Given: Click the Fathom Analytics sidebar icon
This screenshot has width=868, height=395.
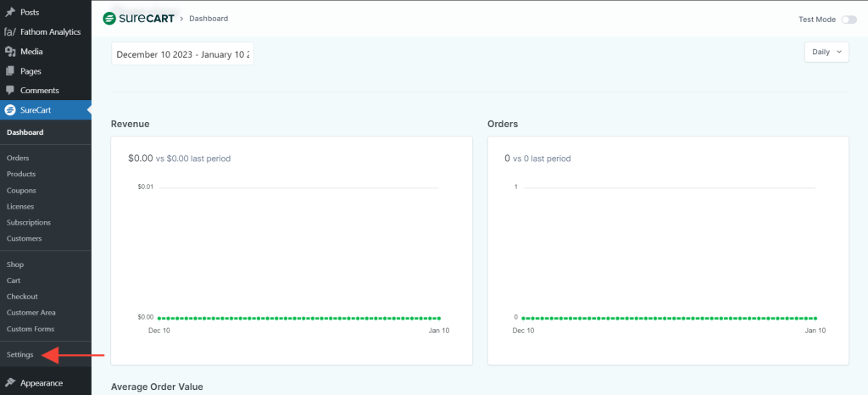Looking at the screenshot, I should pos(9,32).
